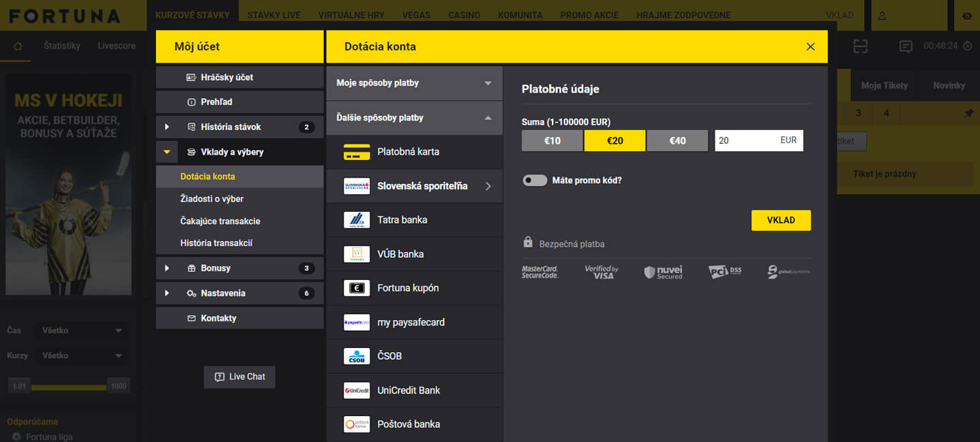Click the user account icon in header
The height and width of the screenshot is (442, 980).
[x=883, y=15]
